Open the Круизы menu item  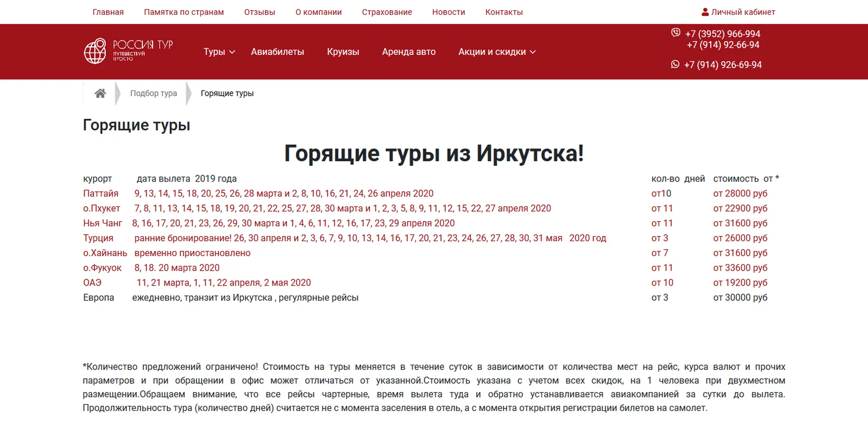pyautogui.click(x=343, y=52)
